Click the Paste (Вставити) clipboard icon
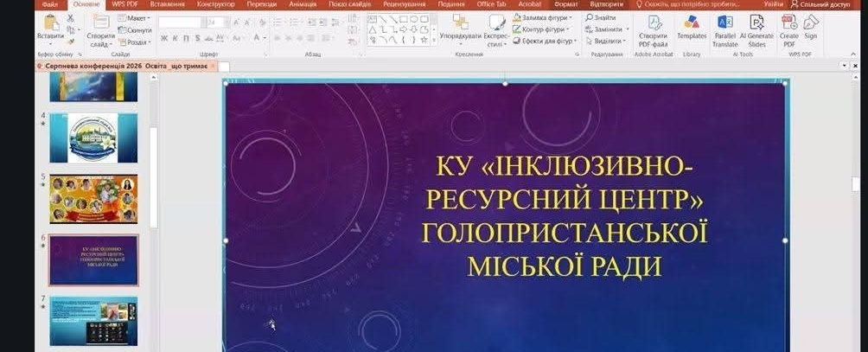Screen dimensions: 868x352 point(52,23)
